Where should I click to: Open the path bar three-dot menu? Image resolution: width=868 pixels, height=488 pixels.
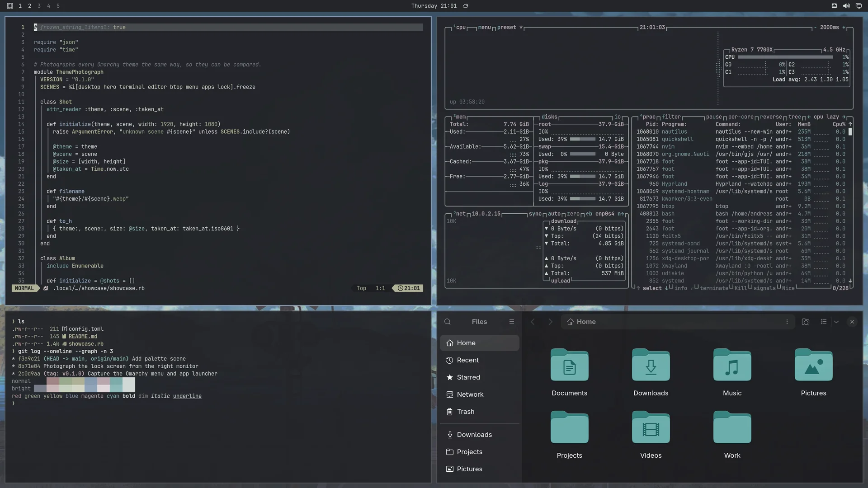[787, 322]
